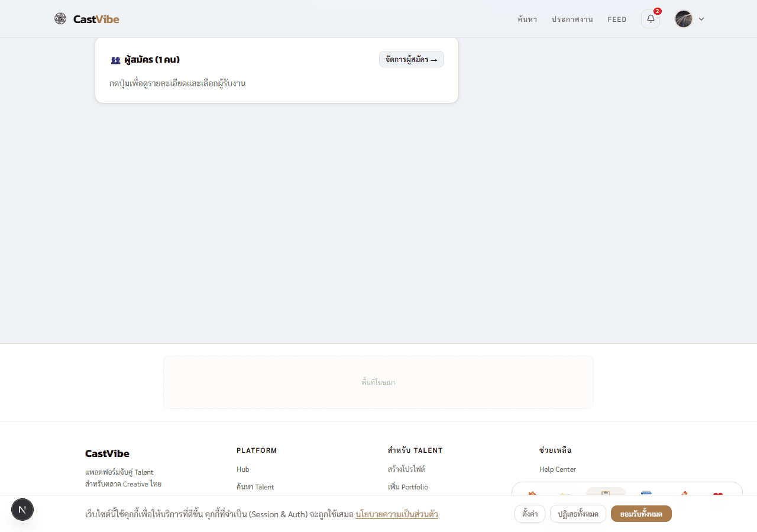Click the กดปุ่มเพื่อดูรายละเอียดและเลือกผู้รับงาน hint text

177,83
